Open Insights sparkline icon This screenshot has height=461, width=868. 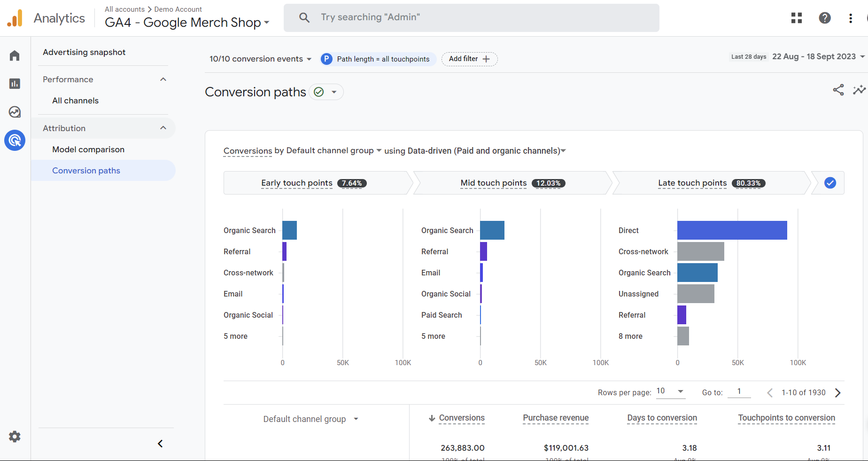[859, 90]
